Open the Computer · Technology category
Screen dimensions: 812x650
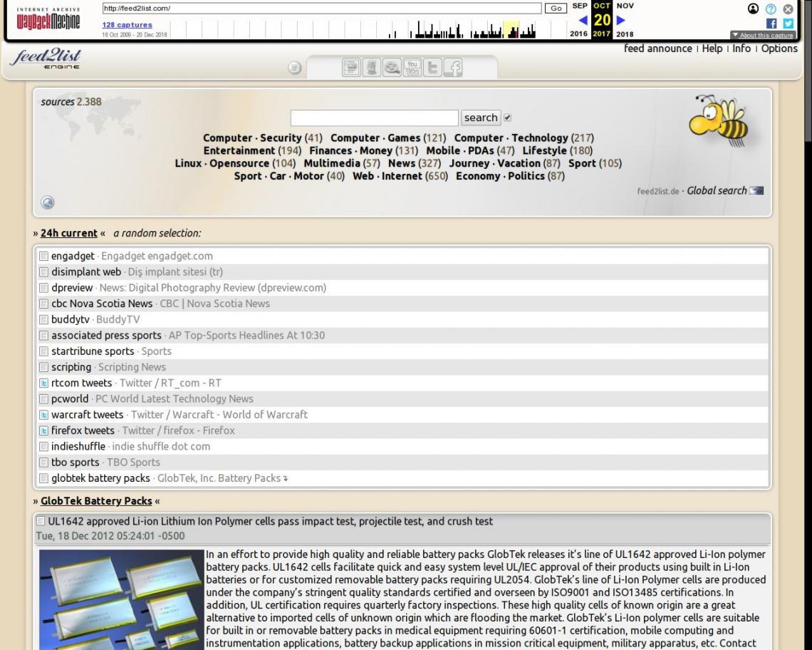point(511,138)
